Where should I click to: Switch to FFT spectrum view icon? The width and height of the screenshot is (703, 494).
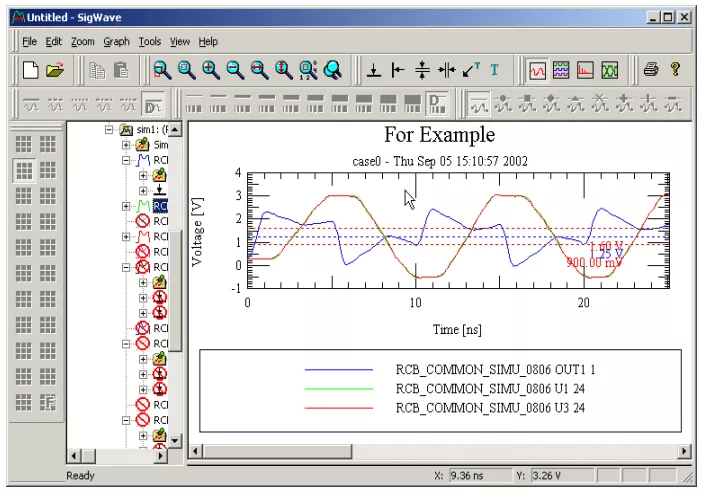[x=585, y=70]
